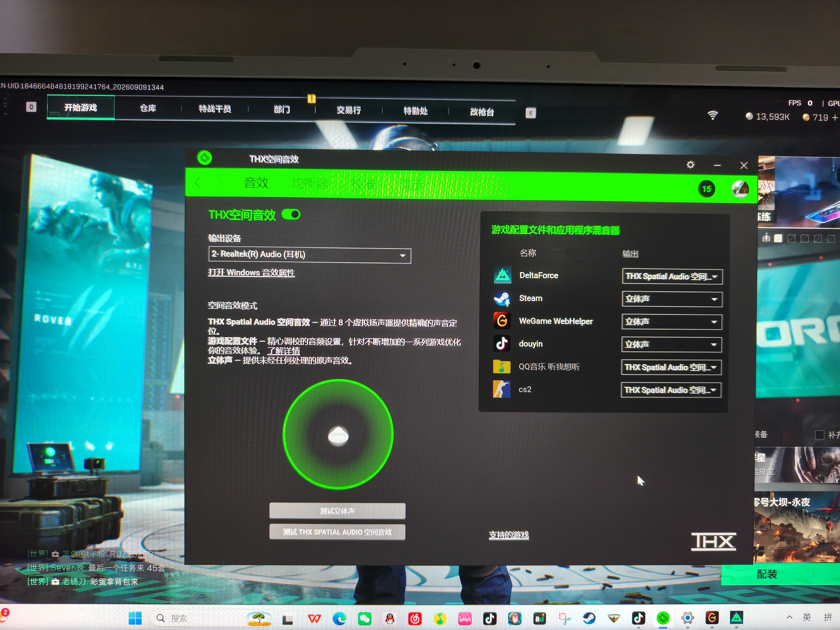
Task: Select 开始游戏 tab in the game
Action: coord(81,107)
